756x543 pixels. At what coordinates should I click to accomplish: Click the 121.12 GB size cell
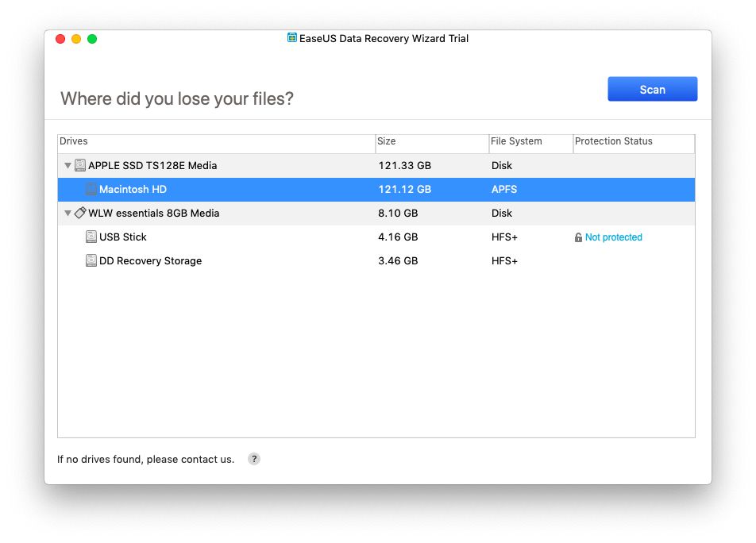pos(404,189)
